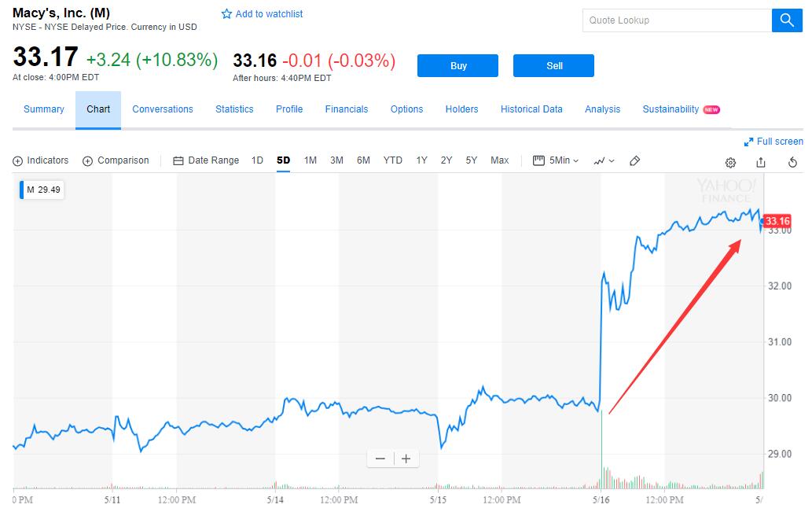The width and height of the screenshot is (812, 512).
Task: Click the share chart icon
Action: coord(760,162)
